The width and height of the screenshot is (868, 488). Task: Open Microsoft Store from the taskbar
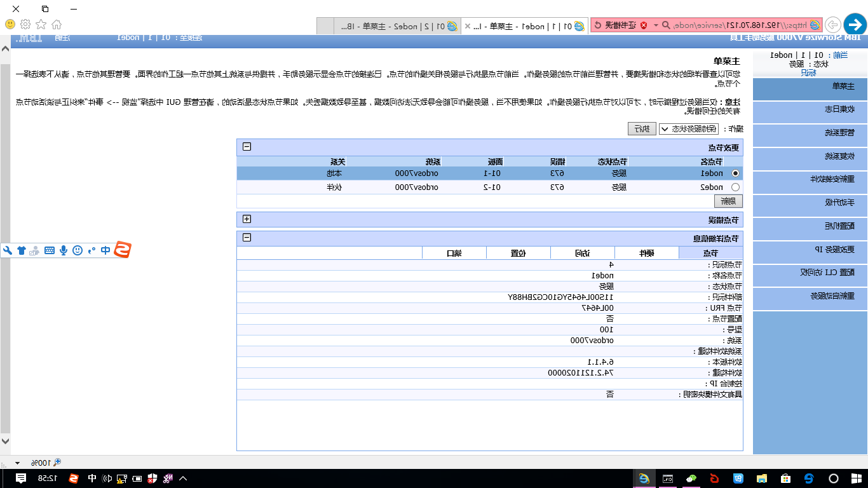coord(785,478)
